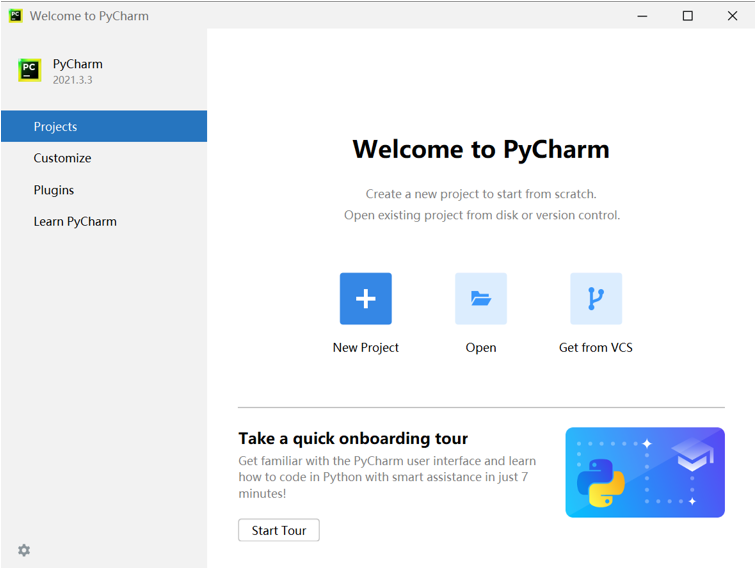
Task: Click the "Open" text label
Action: point(481,348)
